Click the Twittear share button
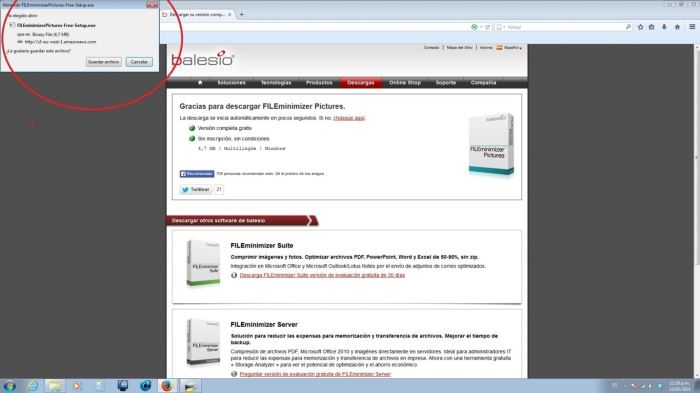The height and width of the screenshot is (393, 700). click(196, 189)
